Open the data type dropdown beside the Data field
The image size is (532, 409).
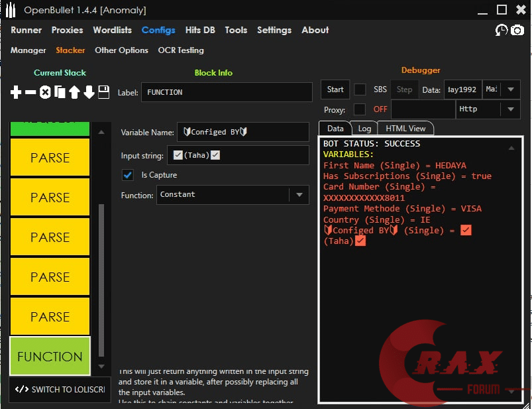click(x=510, y=89)
